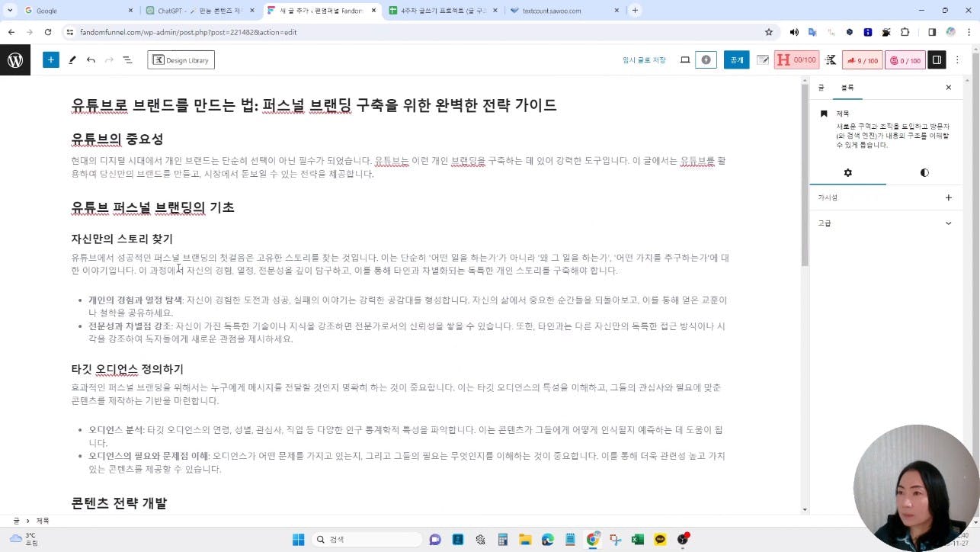Switch to the 블록 block tab
This screenshot has width=980, height=552.
tap(847, 88)
